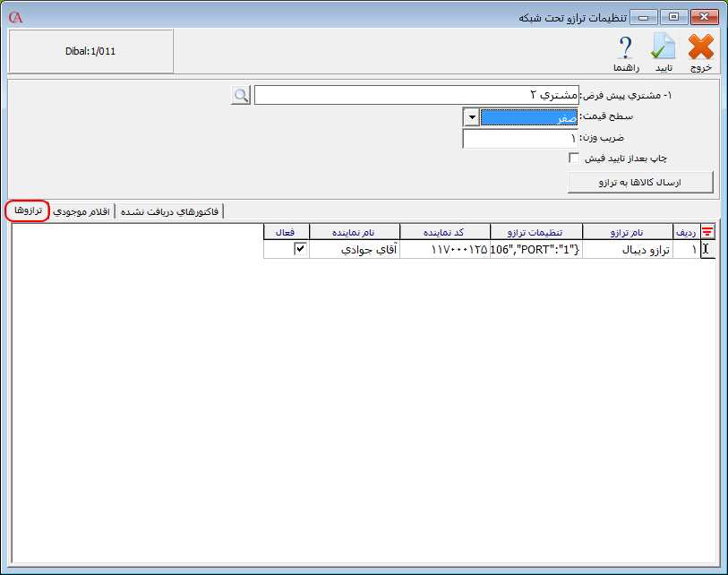The width and height of the screenshot is (728, 575).
Task: Click the خروج (exit) red X icon
Action: click(x=700, y=52)
